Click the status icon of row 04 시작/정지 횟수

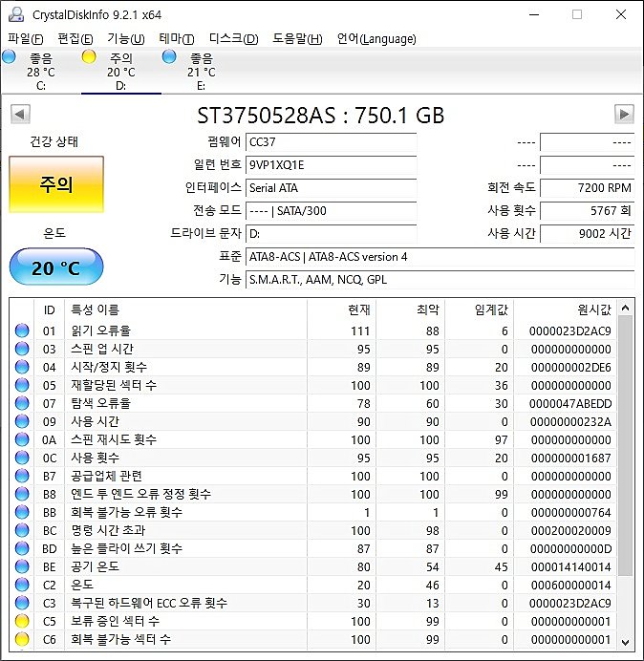pos(22,367)
